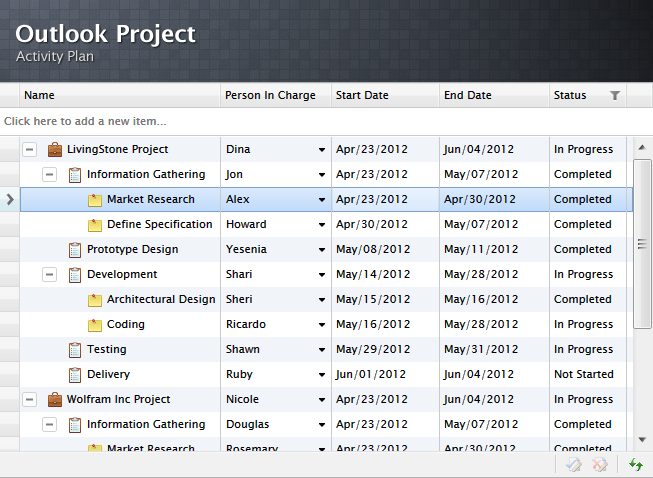Click the cancel changes red X icon
The width and height of the screenshot is (653, 478).
[x=600, y=465]
